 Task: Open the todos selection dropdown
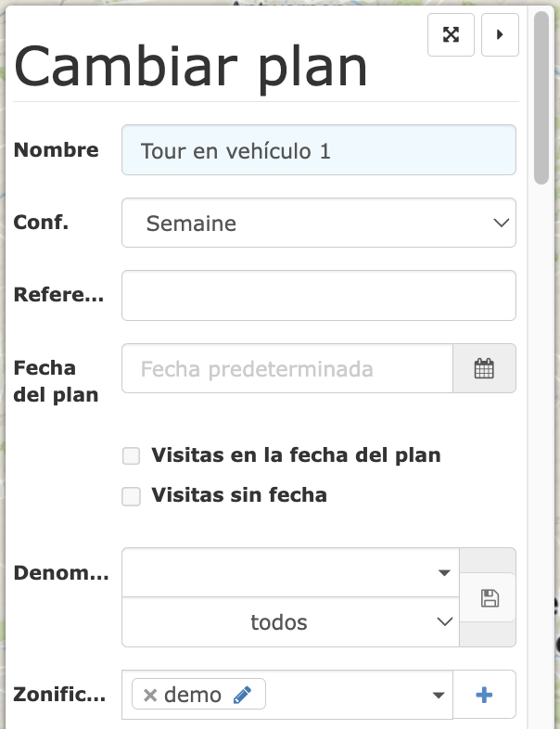point(290,622)
